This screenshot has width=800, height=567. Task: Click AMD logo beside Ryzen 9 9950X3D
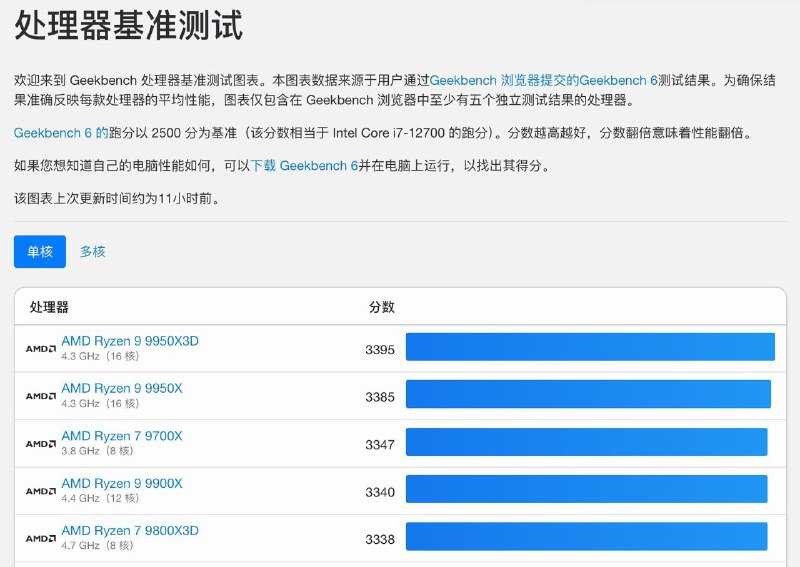click(40, 349)
